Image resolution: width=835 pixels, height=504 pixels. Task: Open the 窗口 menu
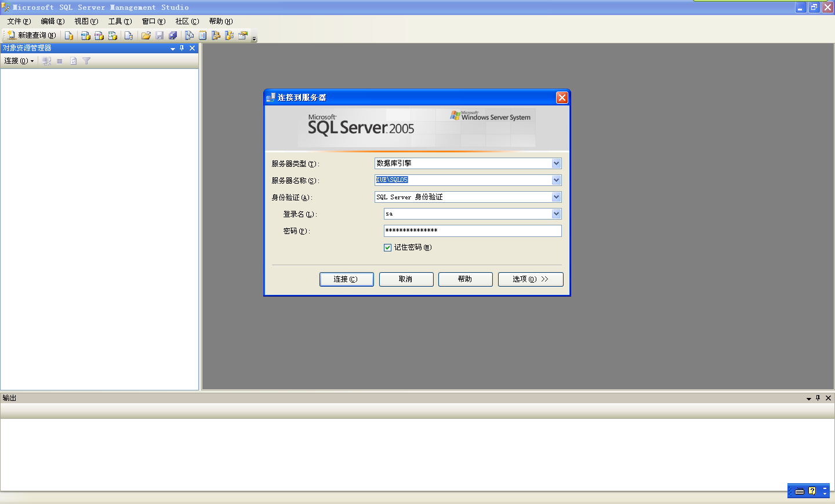point(154,21)
